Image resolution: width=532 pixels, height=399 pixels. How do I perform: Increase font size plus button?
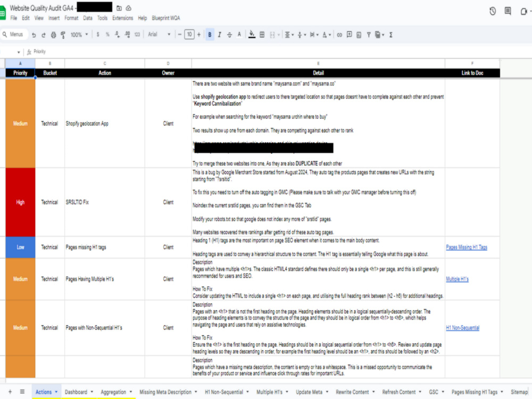tap(199, 35)
